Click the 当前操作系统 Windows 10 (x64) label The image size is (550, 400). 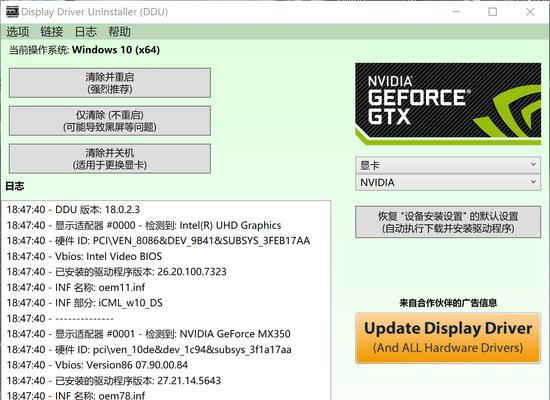[x=84, y=50]
